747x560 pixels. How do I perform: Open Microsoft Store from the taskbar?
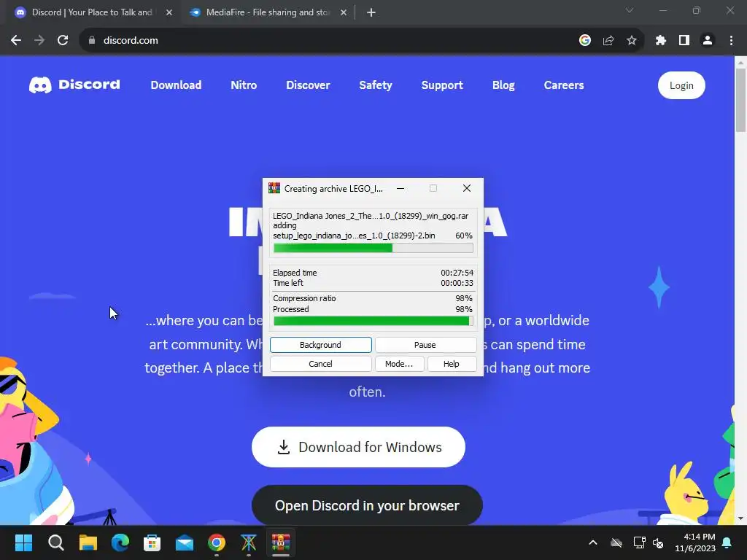(152, 542)
